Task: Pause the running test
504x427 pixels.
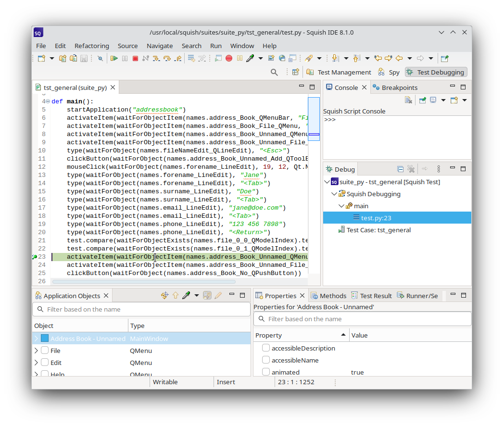Action: click(x=125, y=58)
